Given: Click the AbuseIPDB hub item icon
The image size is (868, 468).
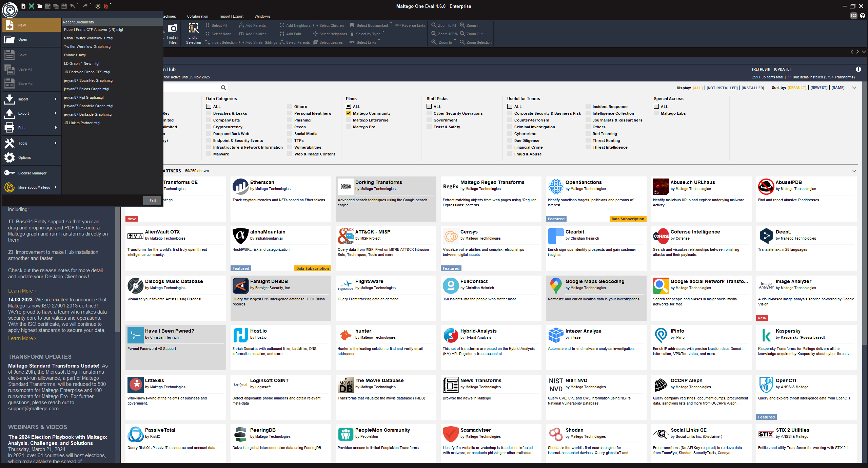Looking at the screenshot, I should tap(766, 186).
